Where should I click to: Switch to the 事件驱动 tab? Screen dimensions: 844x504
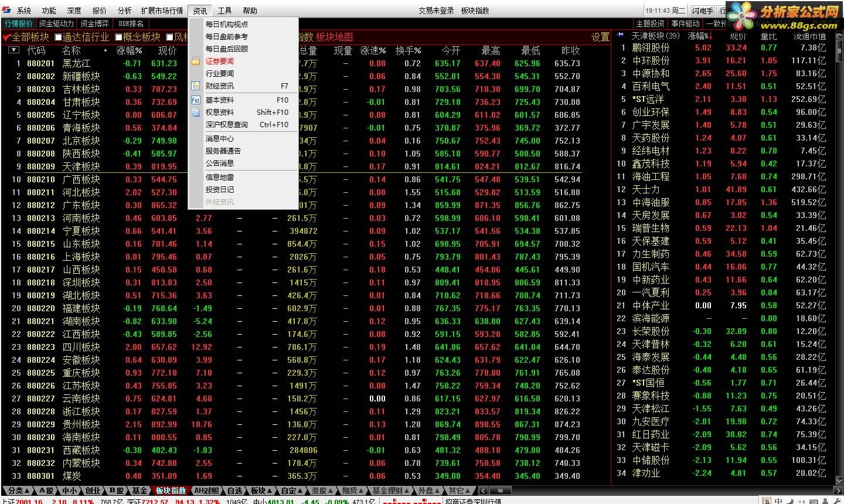coord(686,23)
